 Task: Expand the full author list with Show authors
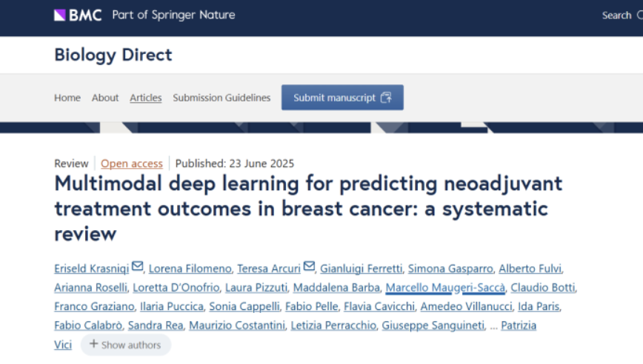click(125, 345)
